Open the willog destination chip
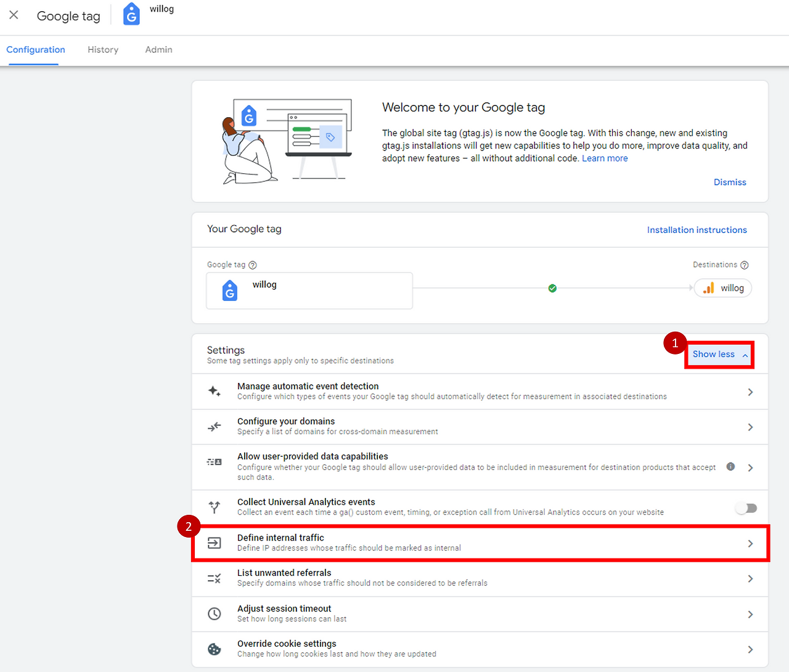The image size is (789, 672). tap(723, 288)
